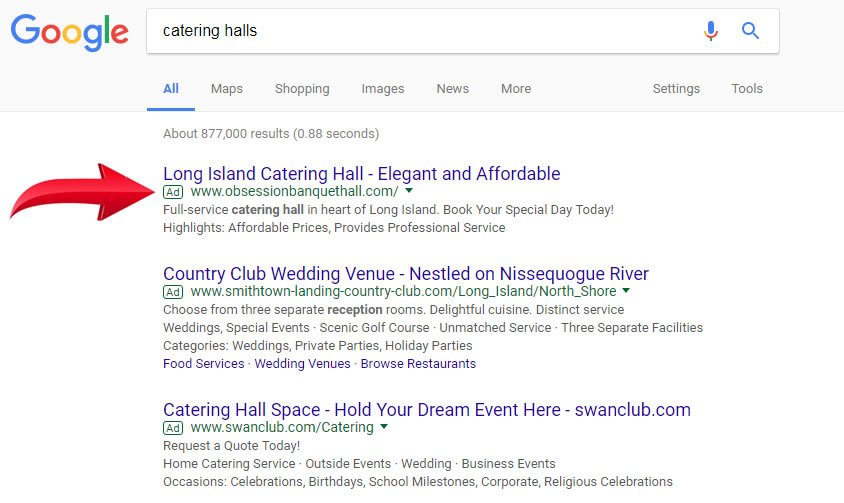Switch to Maps tab

pos(227,89)
